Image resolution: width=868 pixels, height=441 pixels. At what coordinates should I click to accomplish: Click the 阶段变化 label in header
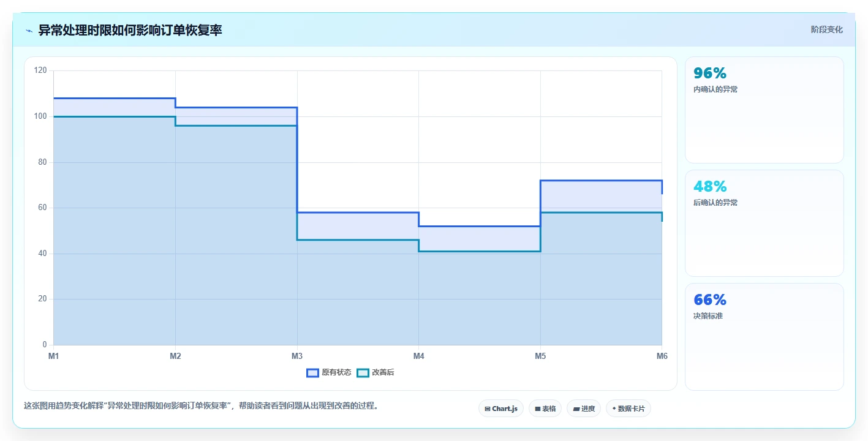pyautogui.click(x=826, y=29)
